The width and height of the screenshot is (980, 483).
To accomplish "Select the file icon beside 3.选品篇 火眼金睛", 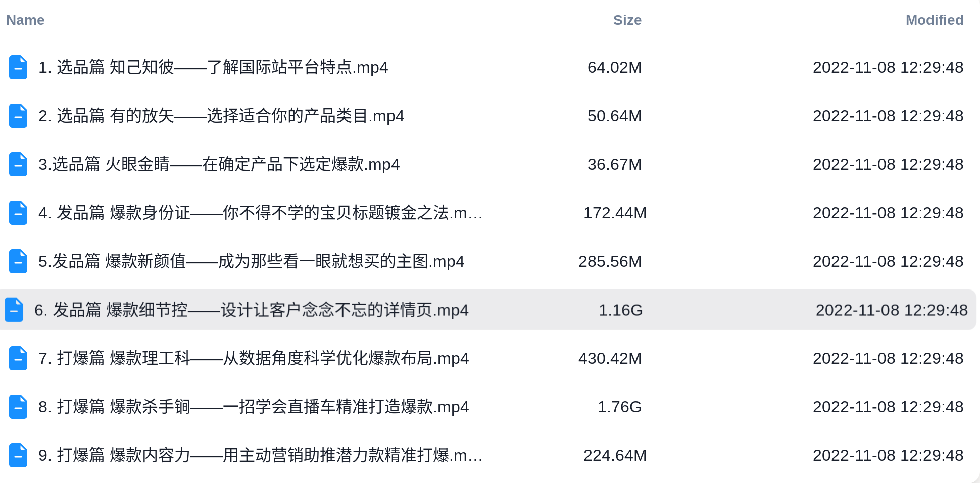I will (18, 164).
